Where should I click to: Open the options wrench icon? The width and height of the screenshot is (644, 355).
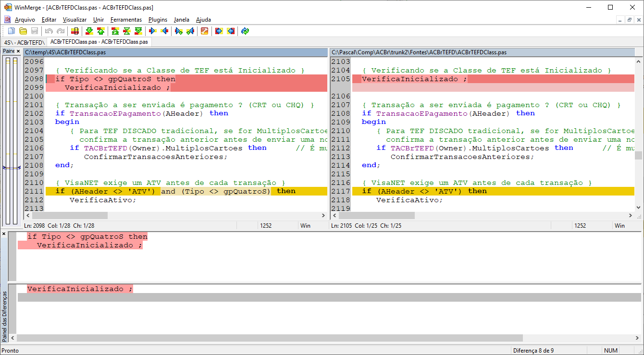click(204, 31)
